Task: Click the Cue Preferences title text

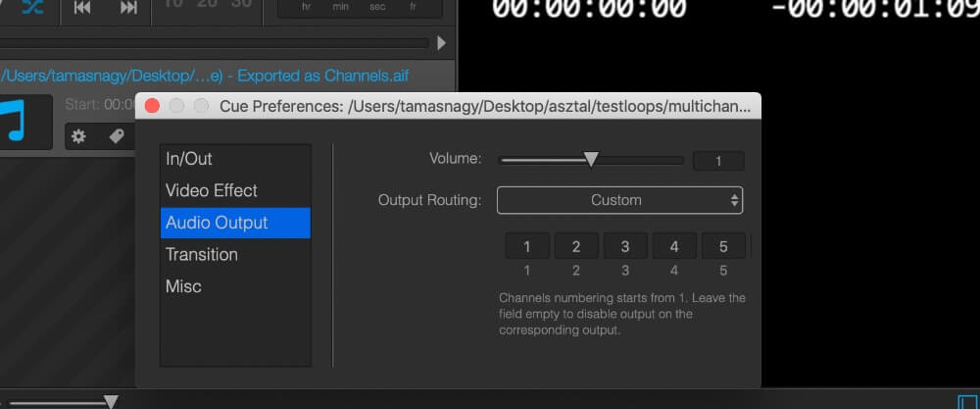Action: click(485, 106)
